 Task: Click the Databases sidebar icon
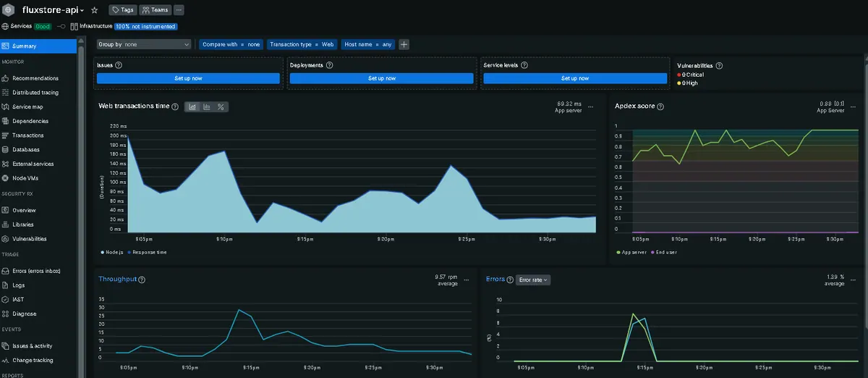(6, 150)
